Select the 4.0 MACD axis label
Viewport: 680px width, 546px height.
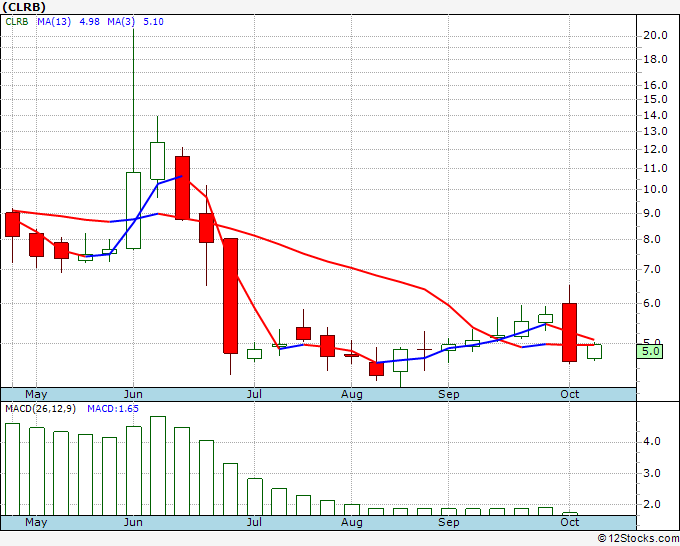[651, 441]
